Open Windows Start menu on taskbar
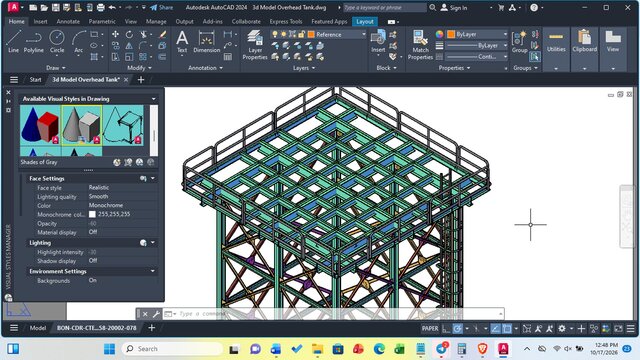640x360 pixels. (109, 349)
